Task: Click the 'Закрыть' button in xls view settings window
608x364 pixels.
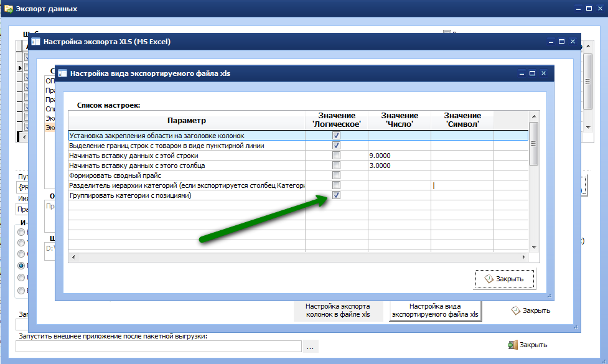Action: tap(505, 279)
